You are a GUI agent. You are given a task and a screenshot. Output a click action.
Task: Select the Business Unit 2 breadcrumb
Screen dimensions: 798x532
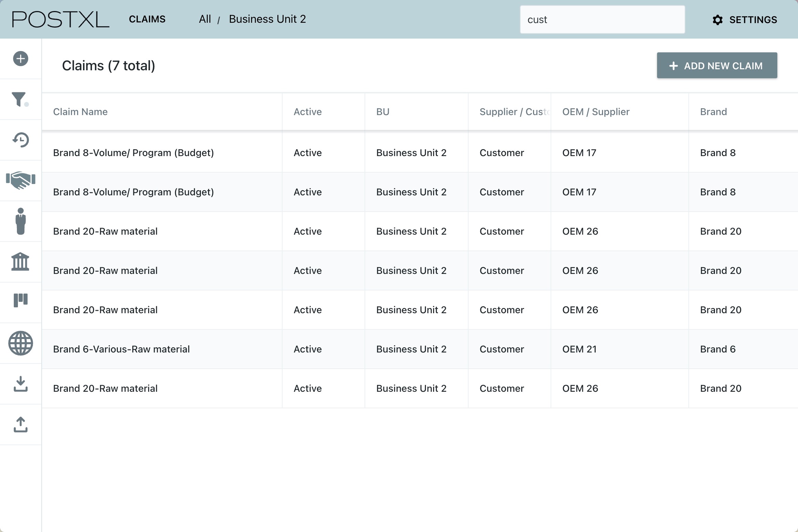click(x=267, y=19)
